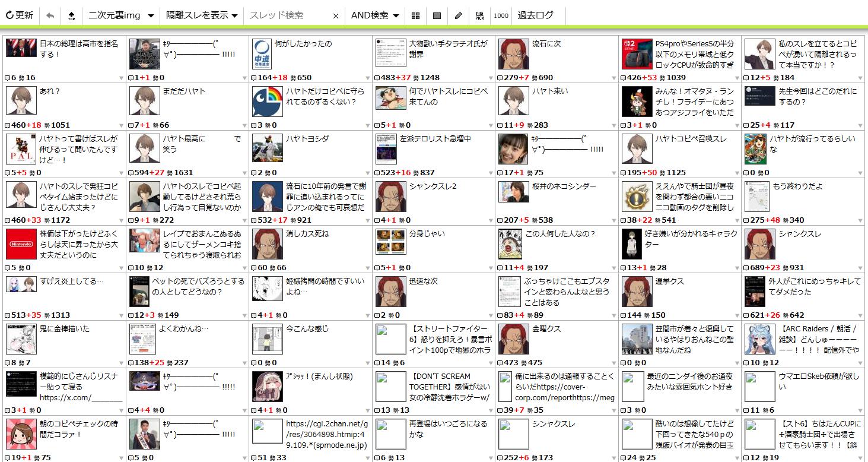Image resolution: width=868 pixels, height=462 pixels.
Task: Expand the 隔離スレを表示 dropdown
Action: click(x=201, y=15)
